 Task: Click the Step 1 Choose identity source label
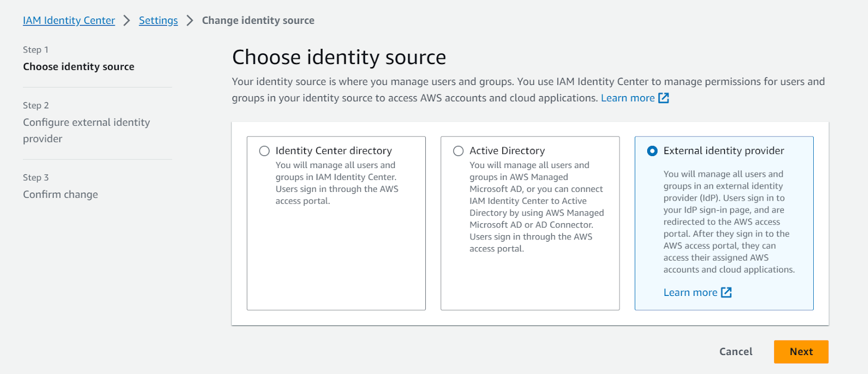point(79,67)
